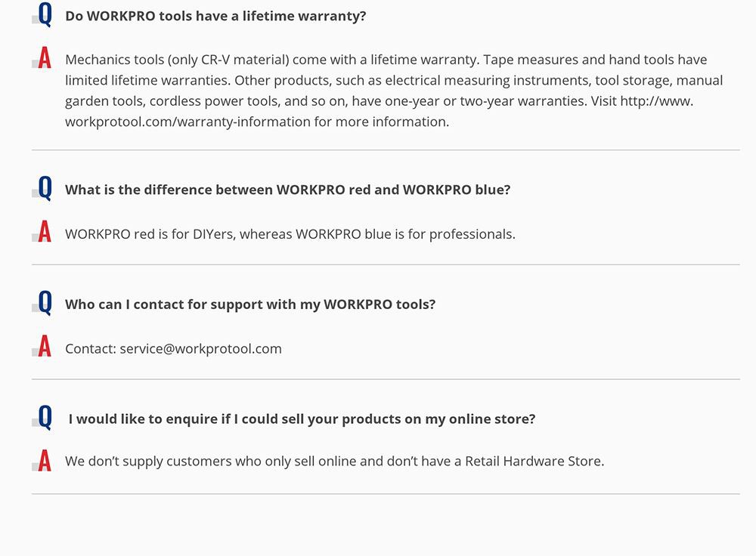Viewport: 756px width, 556px height.
Task: Click the service@workprotool.com email address
Action: coord(200,348)
